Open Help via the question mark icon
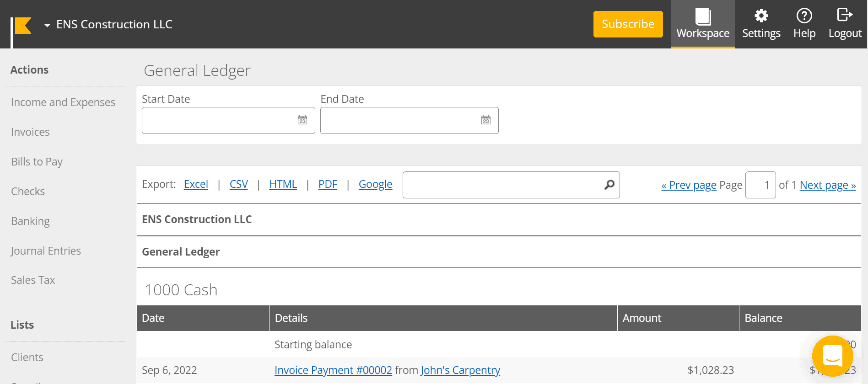Image resolution: width=868 pixels, height=384 pixels. [x=804, y=24]
